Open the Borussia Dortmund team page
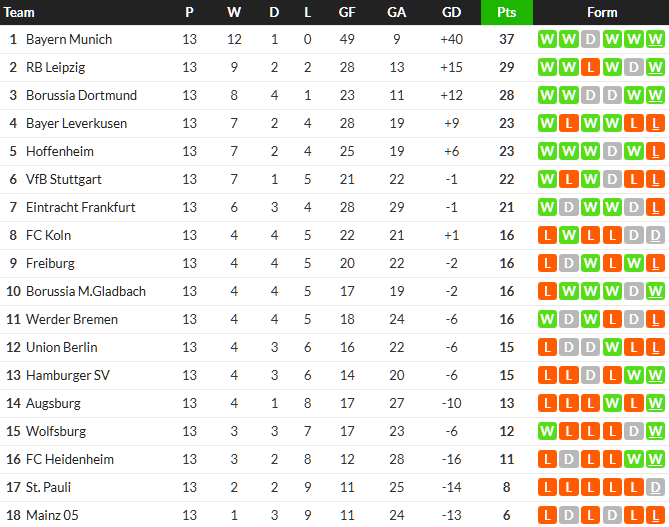The image size is (669, 527). (81, 96)
